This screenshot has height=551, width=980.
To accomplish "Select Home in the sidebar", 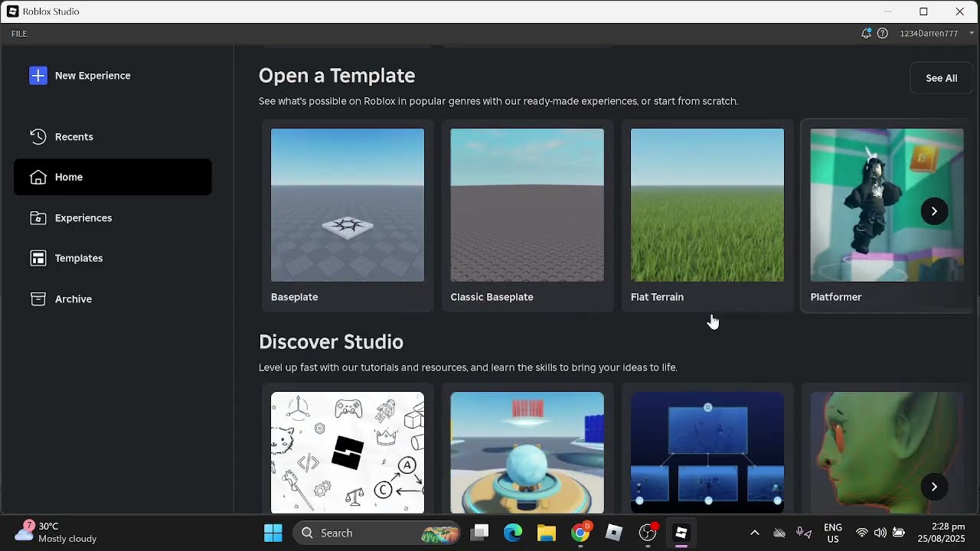I will [x=113, y=177].
